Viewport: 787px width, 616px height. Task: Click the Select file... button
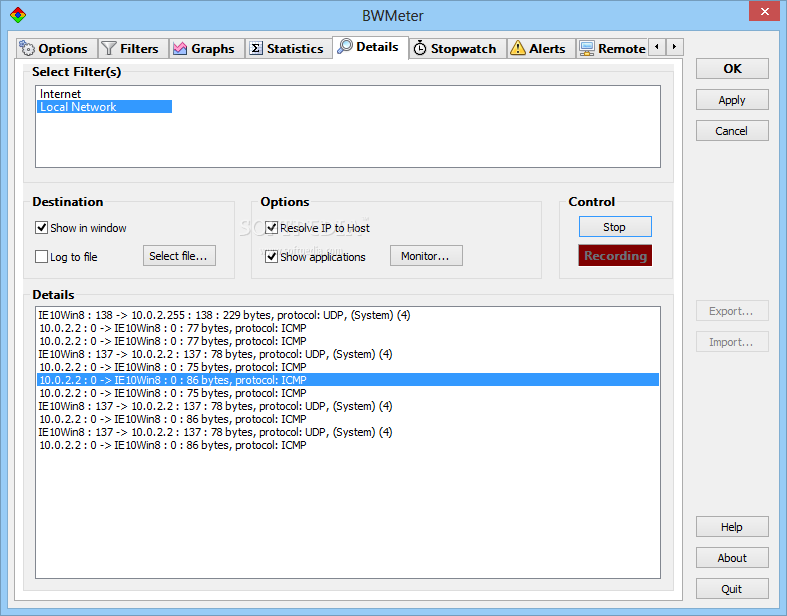179,256
